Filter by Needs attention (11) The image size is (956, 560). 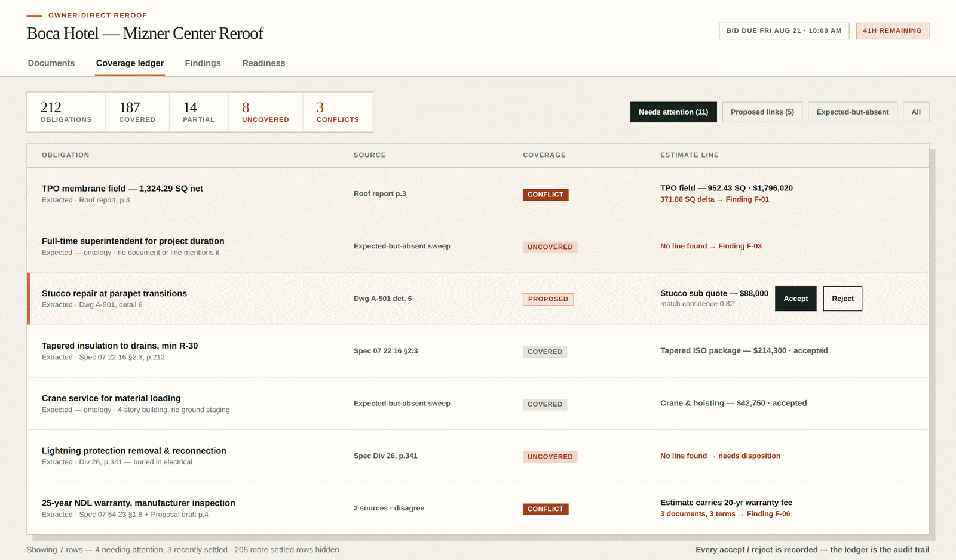point(673,112)
